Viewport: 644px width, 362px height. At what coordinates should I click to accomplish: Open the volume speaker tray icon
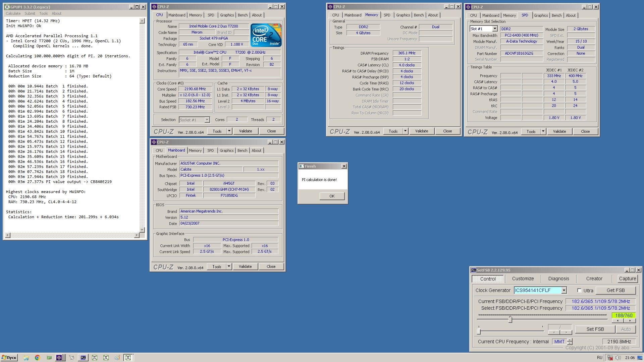click(618, 358)
